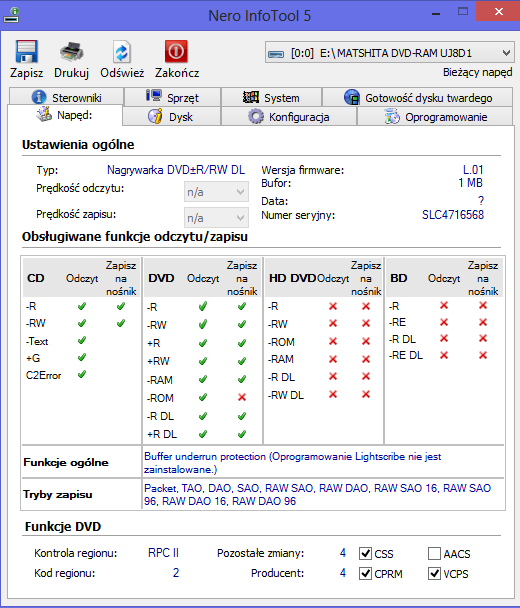Click the Odśwież refresh icon
Image resolution: width=520 pixels, height=608 pixels.
coord(122,52)
